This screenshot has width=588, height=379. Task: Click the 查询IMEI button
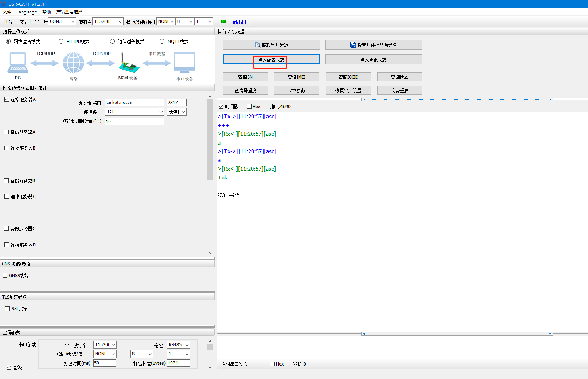click(x=296, y=77)
